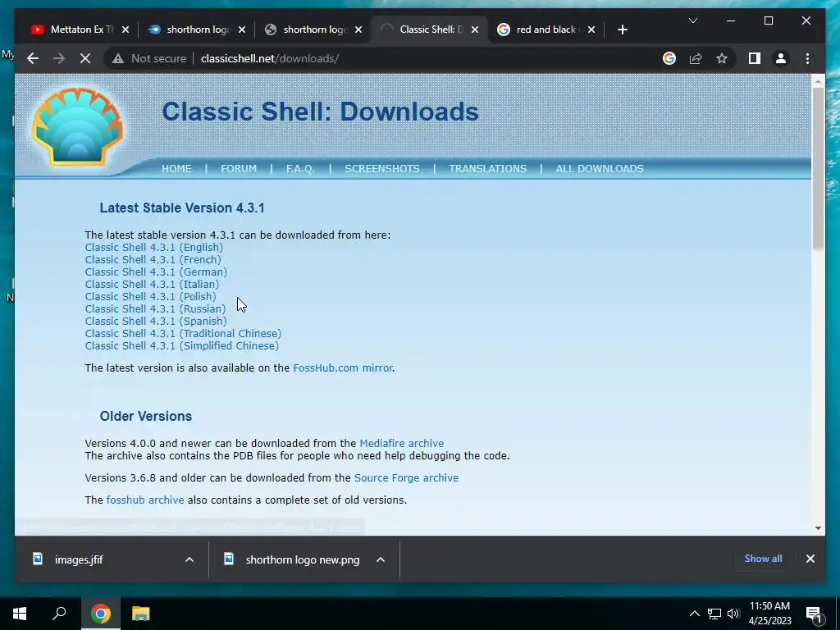Screen dimensions: 840x630
Task: Close the first shorthorn logo tab
Action: [242, 30]
